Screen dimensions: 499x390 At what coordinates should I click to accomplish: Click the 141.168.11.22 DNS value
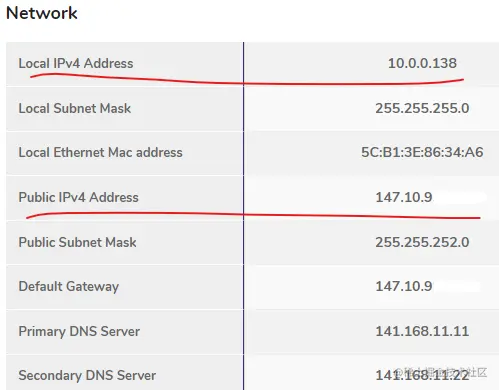pos(422,376)
